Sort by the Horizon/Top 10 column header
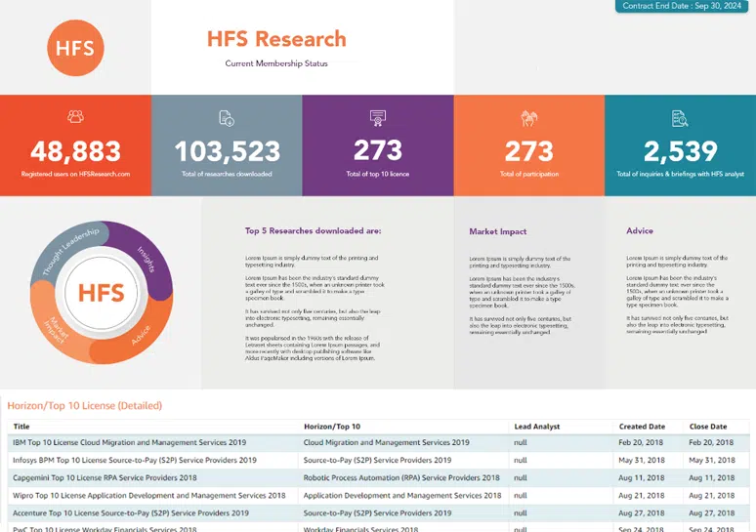 (x=332, y=427)
